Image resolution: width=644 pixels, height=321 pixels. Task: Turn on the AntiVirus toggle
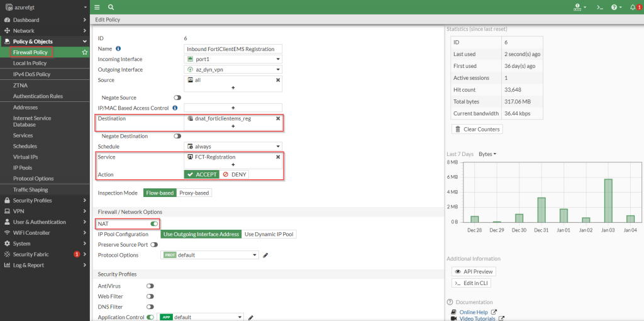(x=150, y=286)
